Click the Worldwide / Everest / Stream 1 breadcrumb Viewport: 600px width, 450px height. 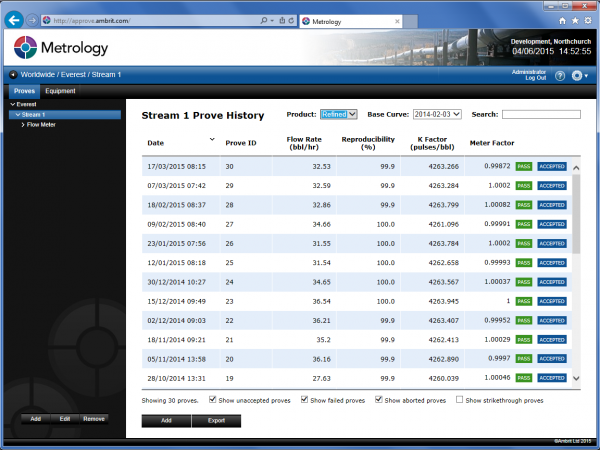click(70, 75)
